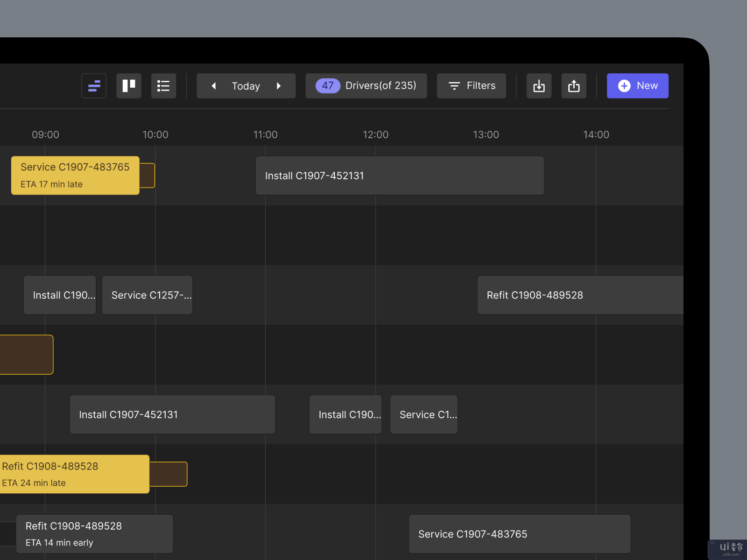Go to the next day arrow
This screenshot has height=560, width=747.
click(279, 86)
